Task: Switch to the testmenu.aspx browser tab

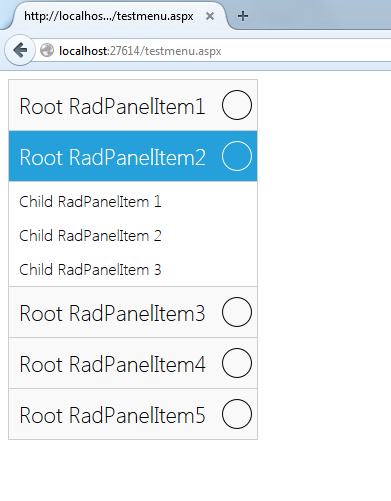Action: [x=108, y=16]
